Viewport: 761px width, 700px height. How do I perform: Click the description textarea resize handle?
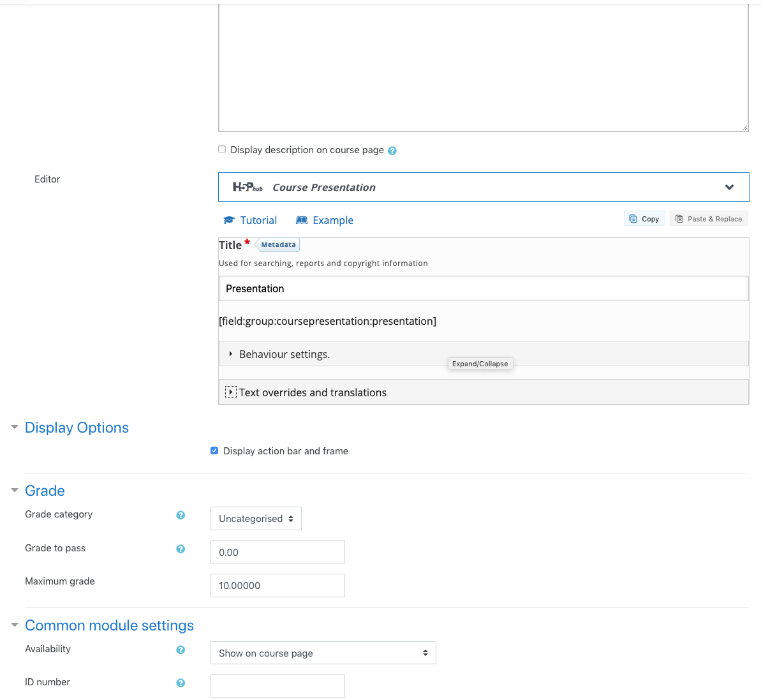[744, 128]
